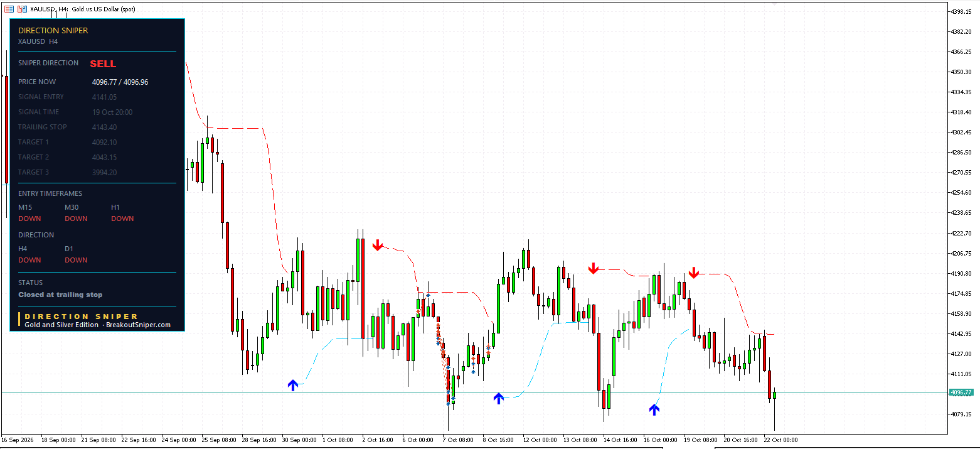Click the signal entry value 4141.05

(104, 97)
